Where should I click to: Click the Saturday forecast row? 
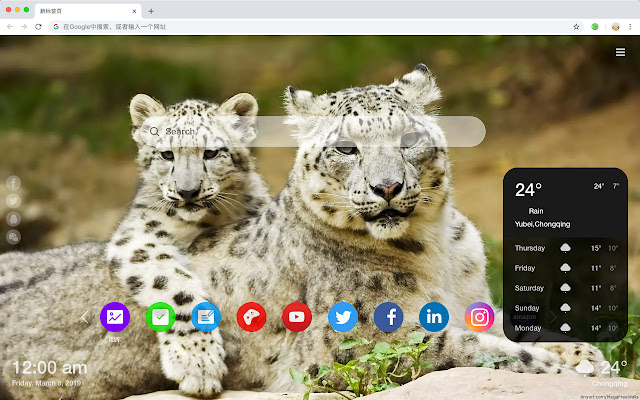pyautogui.click(x=565, y=288)
